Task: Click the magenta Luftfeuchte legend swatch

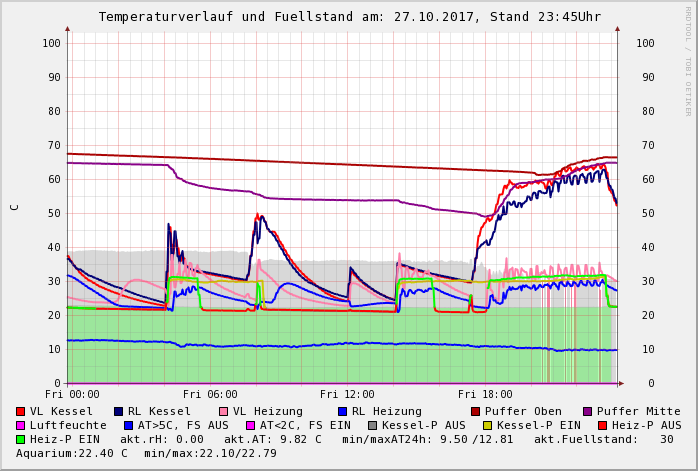Action: (x=21, y=426)
